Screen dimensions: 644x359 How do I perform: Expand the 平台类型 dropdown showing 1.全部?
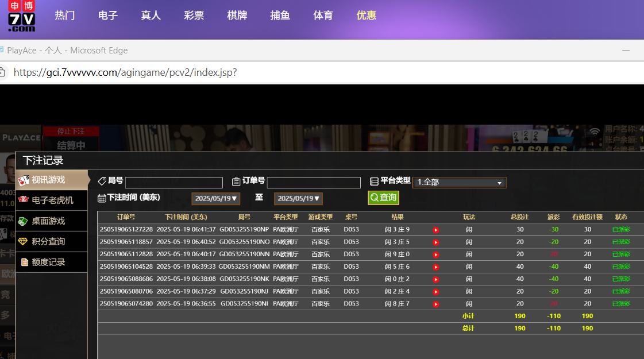tap(459, 183)
